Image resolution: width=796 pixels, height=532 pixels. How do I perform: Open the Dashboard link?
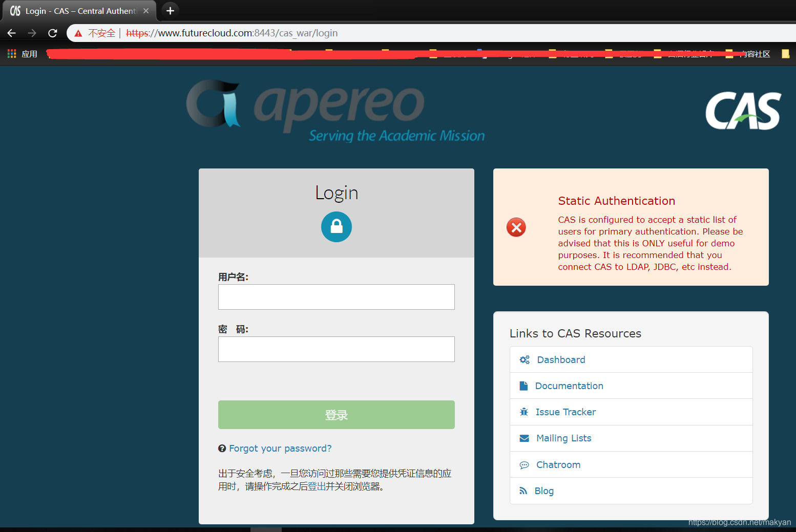[561, 360]
